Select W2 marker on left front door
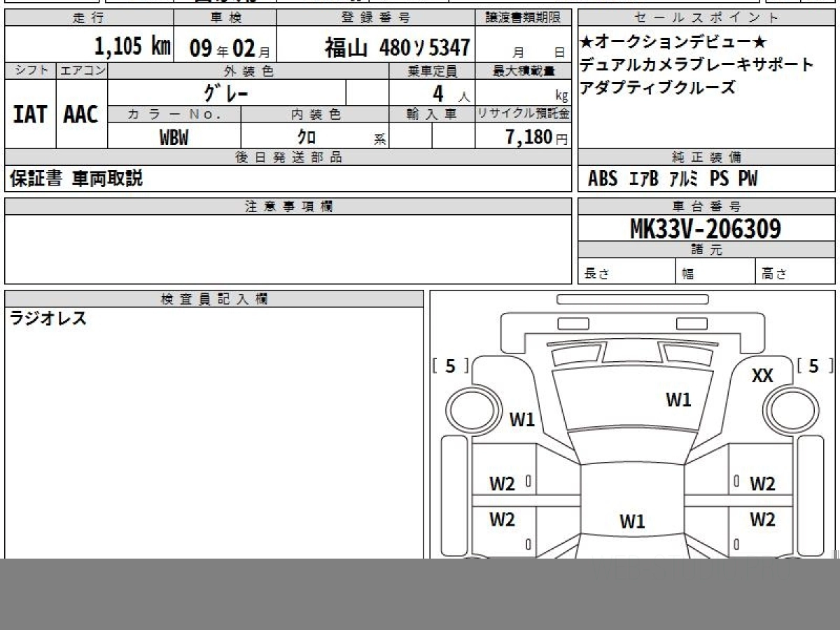The width and height of the screenshot is (840, 630). (x=502, y=484)
